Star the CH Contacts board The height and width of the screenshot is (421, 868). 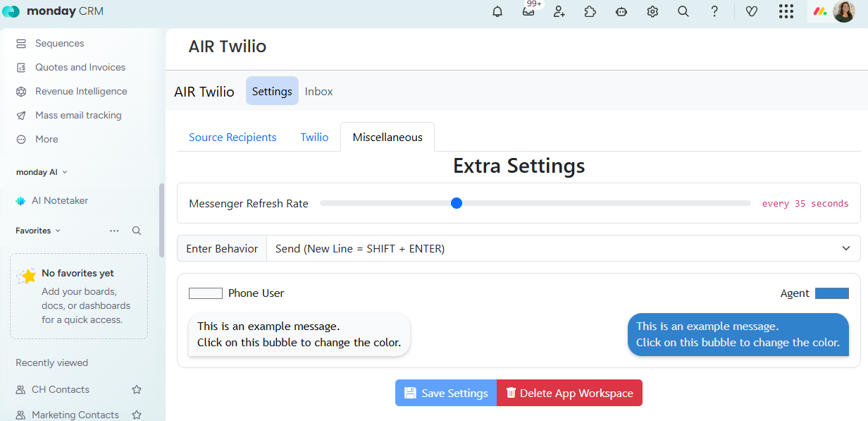point(137,389)
